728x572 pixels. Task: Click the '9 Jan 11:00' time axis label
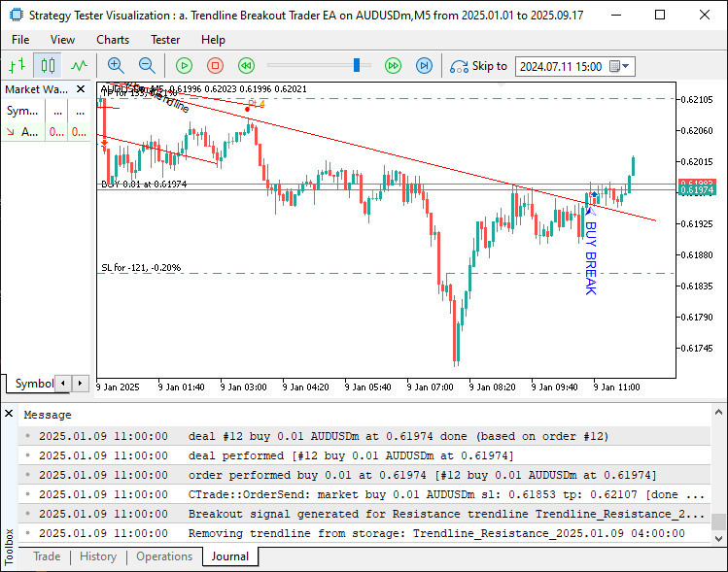click(x=616, y=387)
